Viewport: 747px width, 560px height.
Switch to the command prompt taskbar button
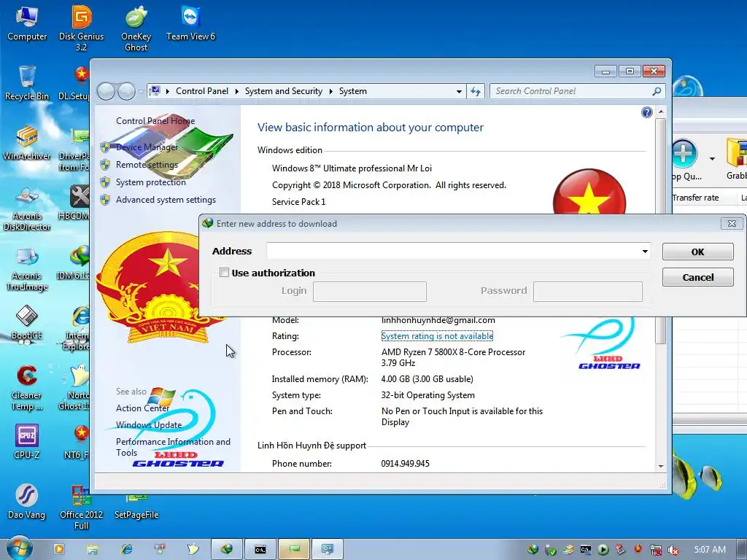pos(260,549)
